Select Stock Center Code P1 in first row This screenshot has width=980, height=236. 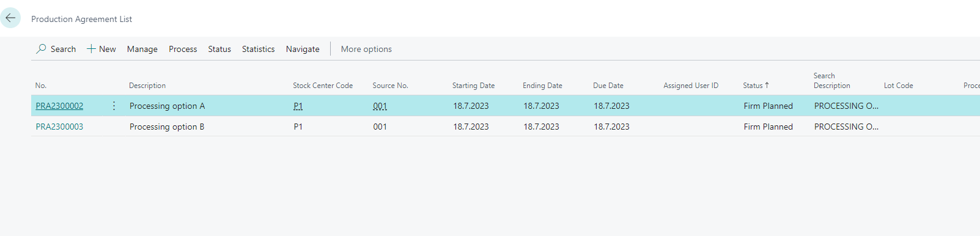click(x=298, y=106)
